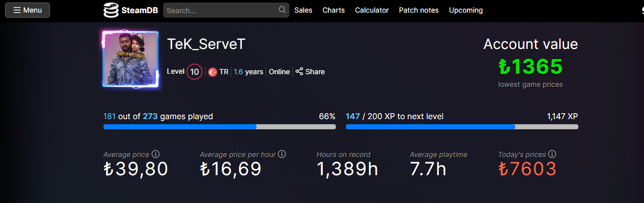Click the 7.7h playtime value
Screen dimensions: 644x203
[428, 169]
